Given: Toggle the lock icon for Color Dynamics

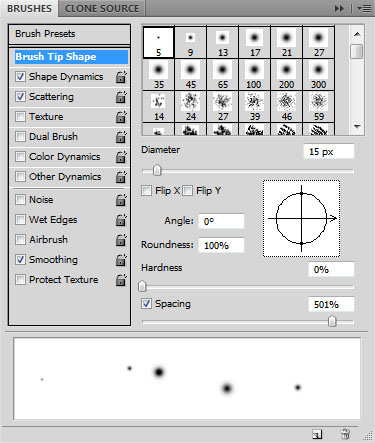Looking at the screenshot, I should click(121, 157).
